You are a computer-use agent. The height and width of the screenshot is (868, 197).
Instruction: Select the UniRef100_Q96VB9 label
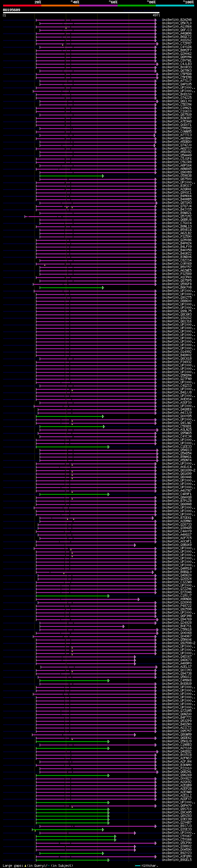(176, 172)
